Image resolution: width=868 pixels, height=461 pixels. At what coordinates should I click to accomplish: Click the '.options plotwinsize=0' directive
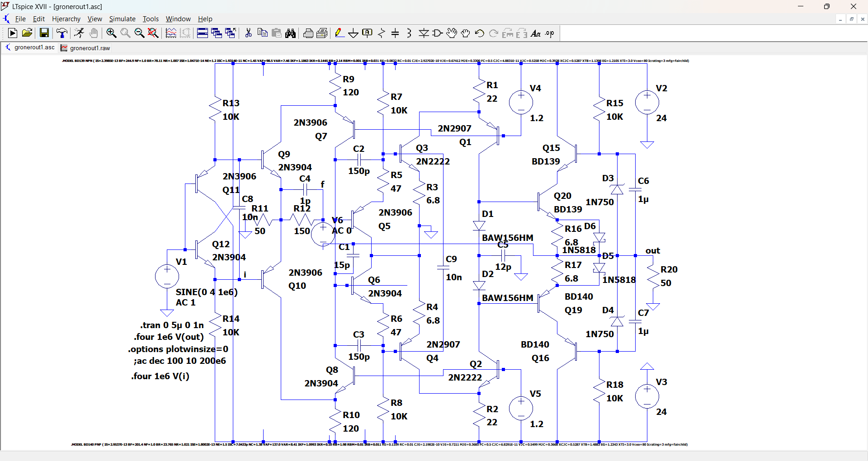point(178,349)
